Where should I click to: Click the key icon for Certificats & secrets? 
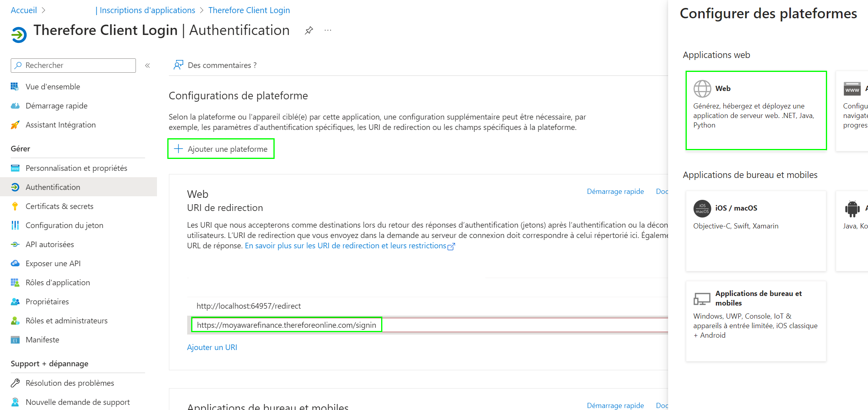(15, 206)
